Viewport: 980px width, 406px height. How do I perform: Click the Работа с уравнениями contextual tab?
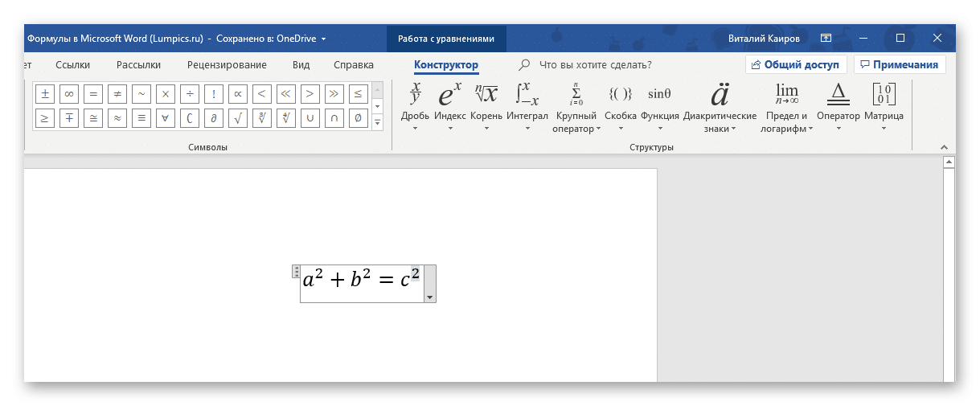(446, 38)
